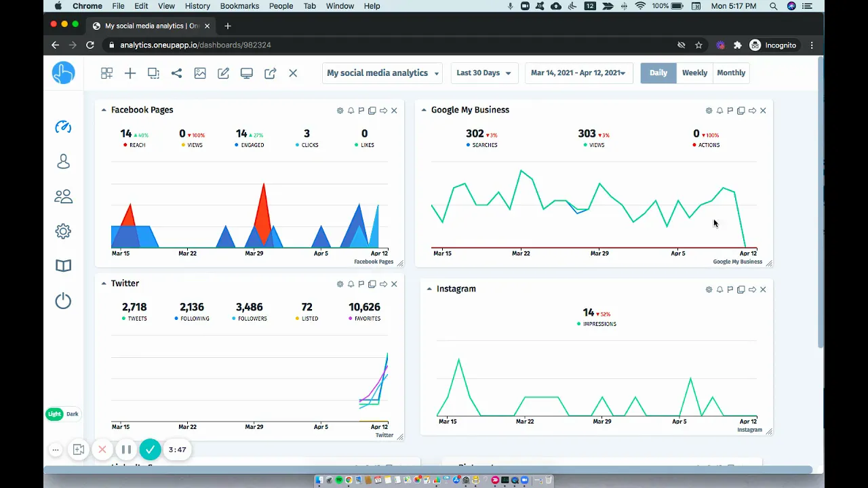Image resolution: width=868 pixels, height=488 pixels.
Task: Click the power logout sidebar icon
Action: click(63, 301)
